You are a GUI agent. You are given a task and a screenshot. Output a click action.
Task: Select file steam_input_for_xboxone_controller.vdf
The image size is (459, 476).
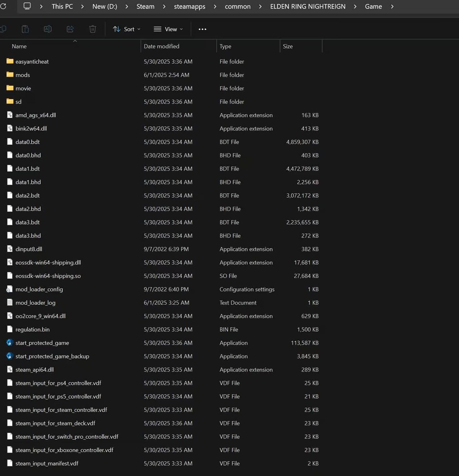[x=65, y=450]
